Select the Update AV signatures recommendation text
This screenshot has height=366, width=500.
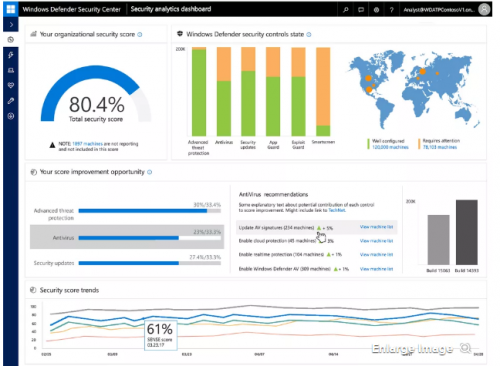pos(276,228)
